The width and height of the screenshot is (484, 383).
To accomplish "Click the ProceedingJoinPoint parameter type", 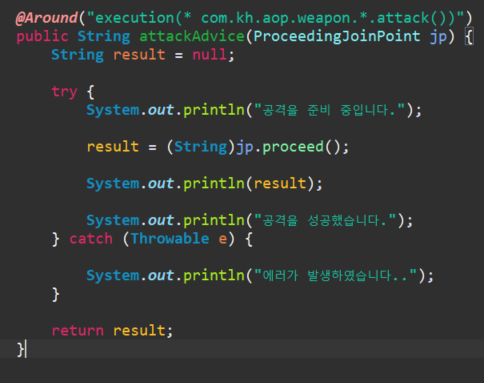I will click(x=337, y=37).
